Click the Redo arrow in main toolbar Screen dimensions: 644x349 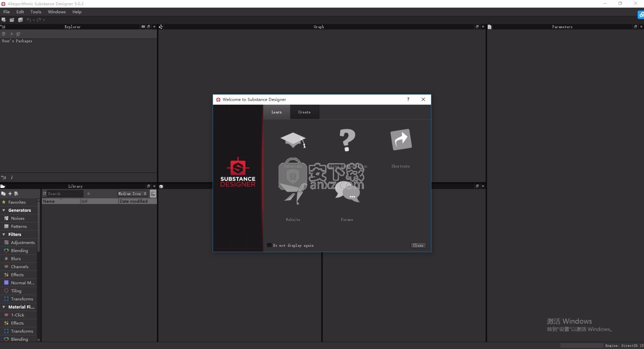pos(39,20)
